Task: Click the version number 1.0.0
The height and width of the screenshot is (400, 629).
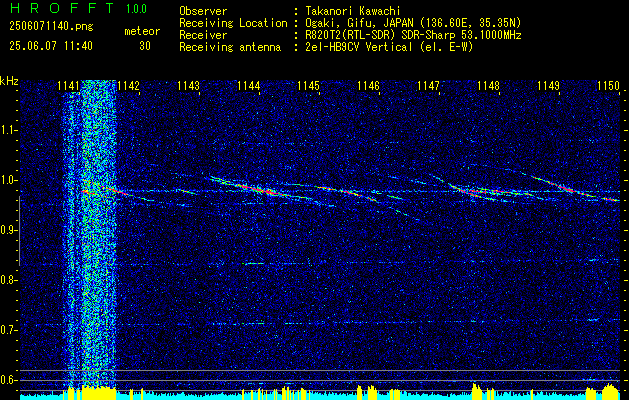Action: pyautogui.click(x=136, y=9)
